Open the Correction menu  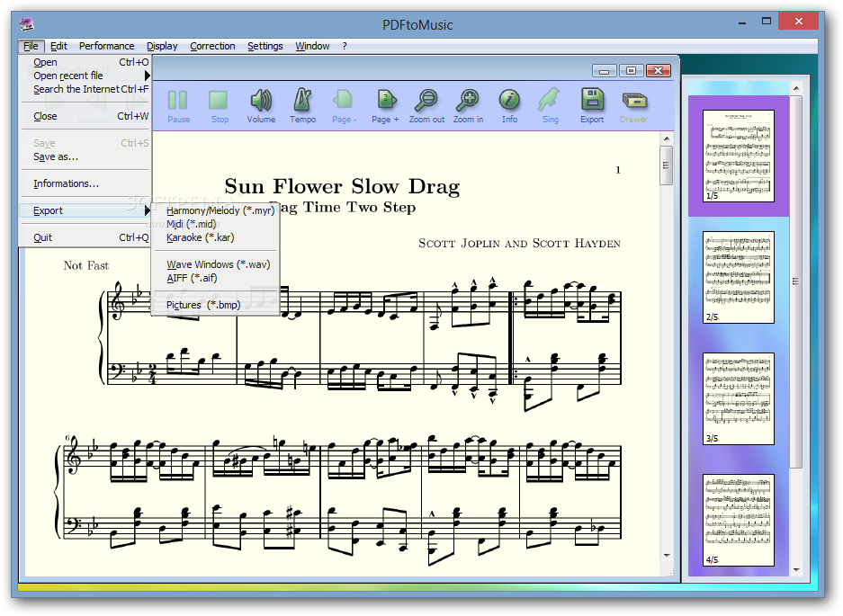(212, 46)
